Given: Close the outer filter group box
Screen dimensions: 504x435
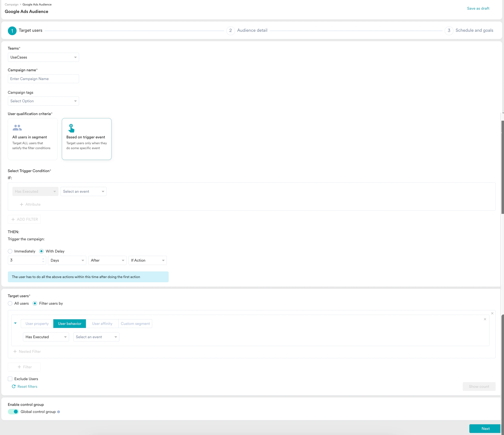Looking at the screenshot, I should click(492, 313).
